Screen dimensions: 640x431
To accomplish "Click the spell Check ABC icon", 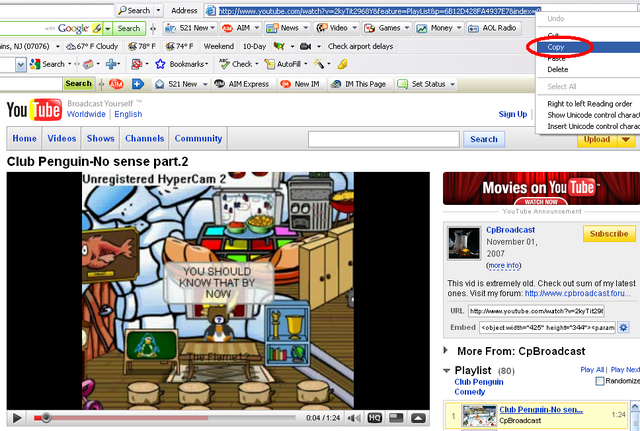I will (x=224, y=63).
